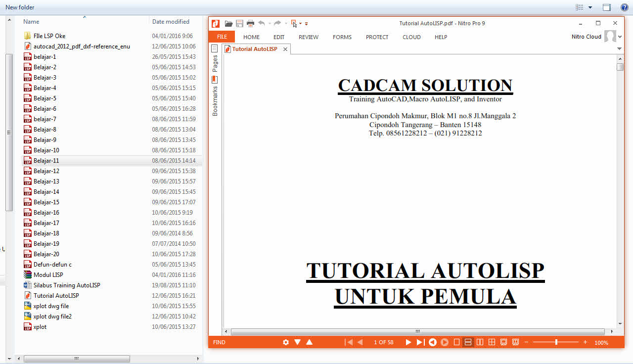Screen dimensions: 633x364
Task: Open the REVIEW ribbon tab
Action: tap(308, 37)
